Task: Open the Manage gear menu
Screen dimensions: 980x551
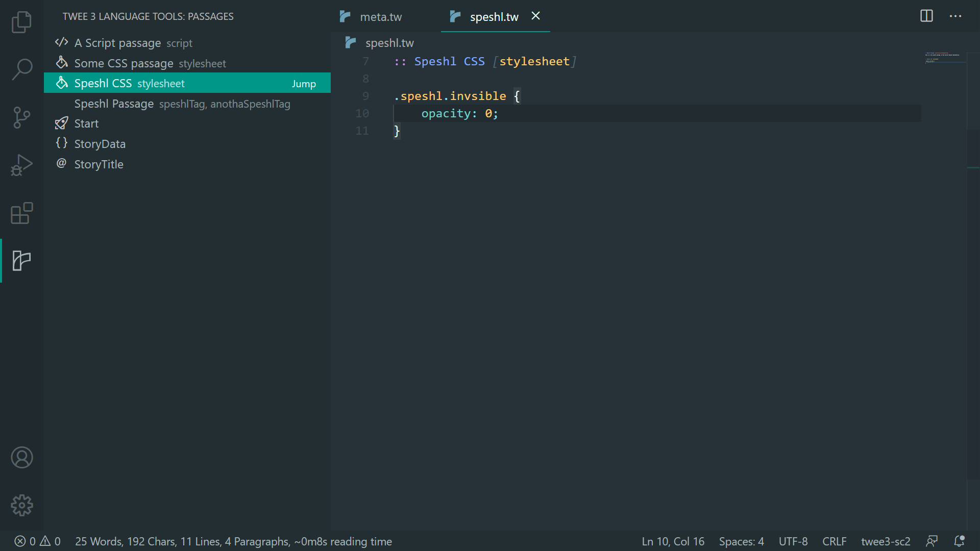Action: click(x=21, y=505)
